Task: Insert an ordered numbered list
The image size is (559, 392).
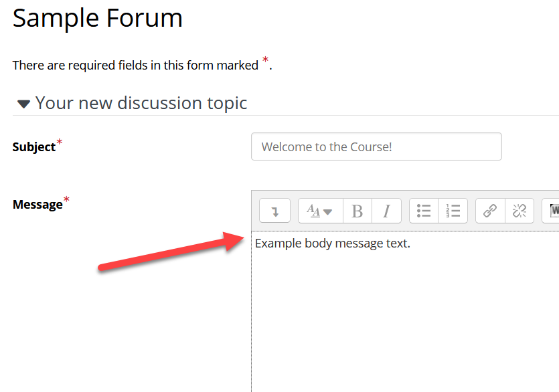Action: [x=453, y=211]
